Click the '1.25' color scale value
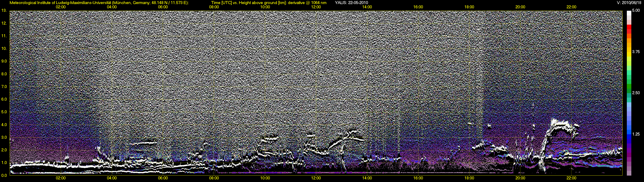The width and height of the screenshot is (644, 182). point(636,134)
